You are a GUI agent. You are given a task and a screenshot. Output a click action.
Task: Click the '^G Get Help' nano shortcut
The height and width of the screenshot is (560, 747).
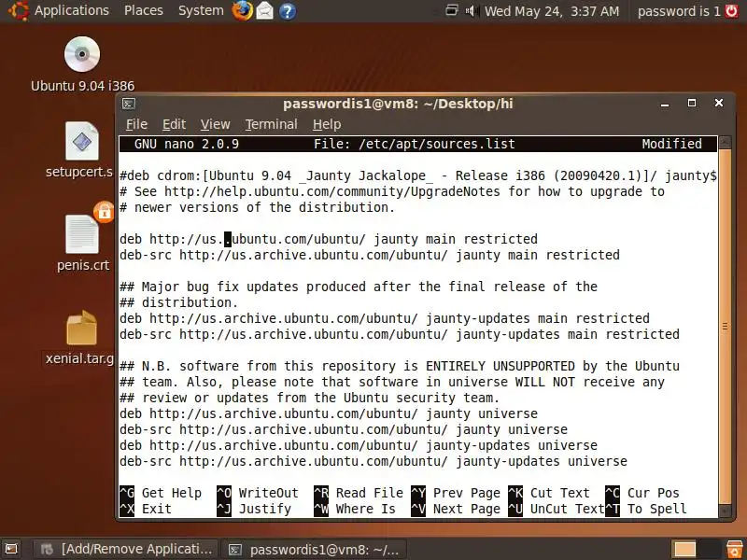click(x=161, y=493)
